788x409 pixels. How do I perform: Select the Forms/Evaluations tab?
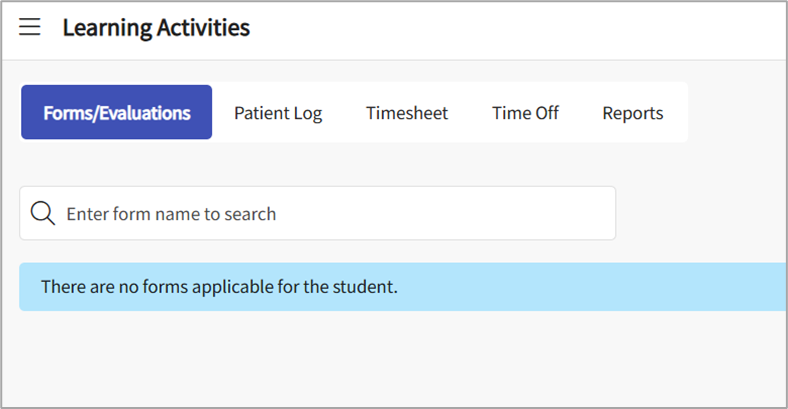click(116, 113)
